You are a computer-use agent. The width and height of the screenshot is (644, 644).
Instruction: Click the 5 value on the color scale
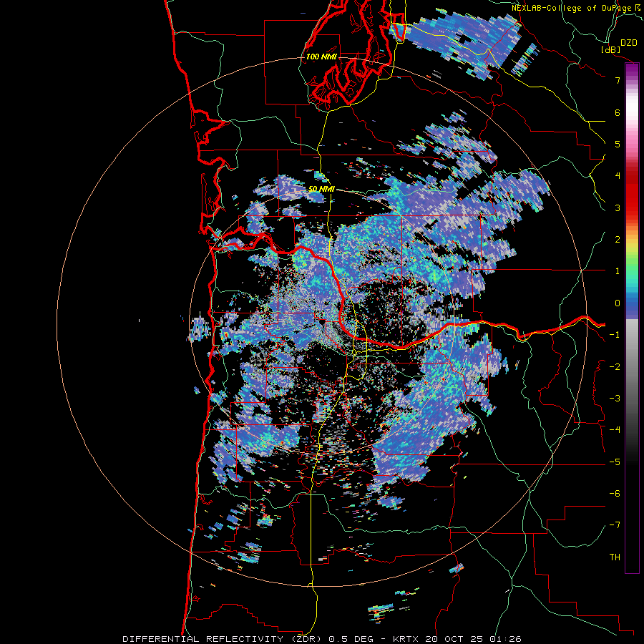[618, 144]
